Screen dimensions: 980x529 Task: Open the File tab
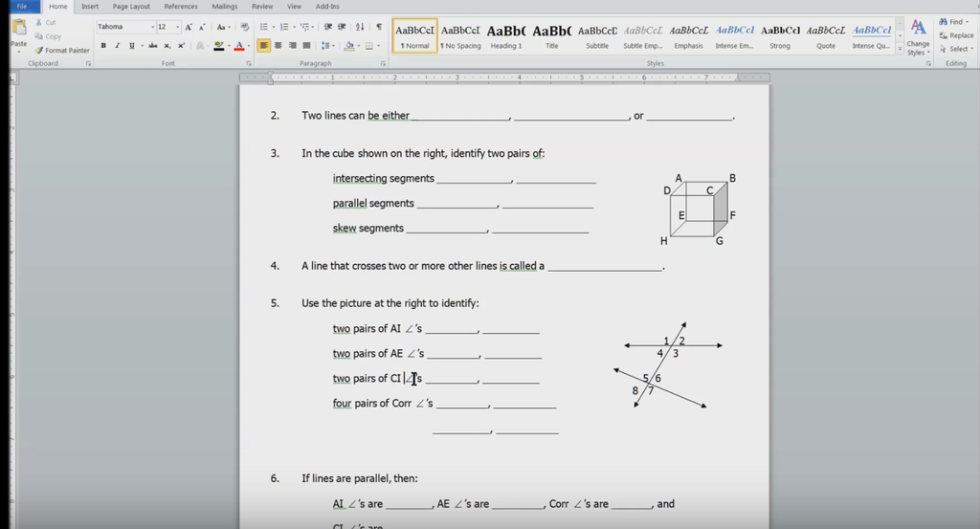[23, 7]
